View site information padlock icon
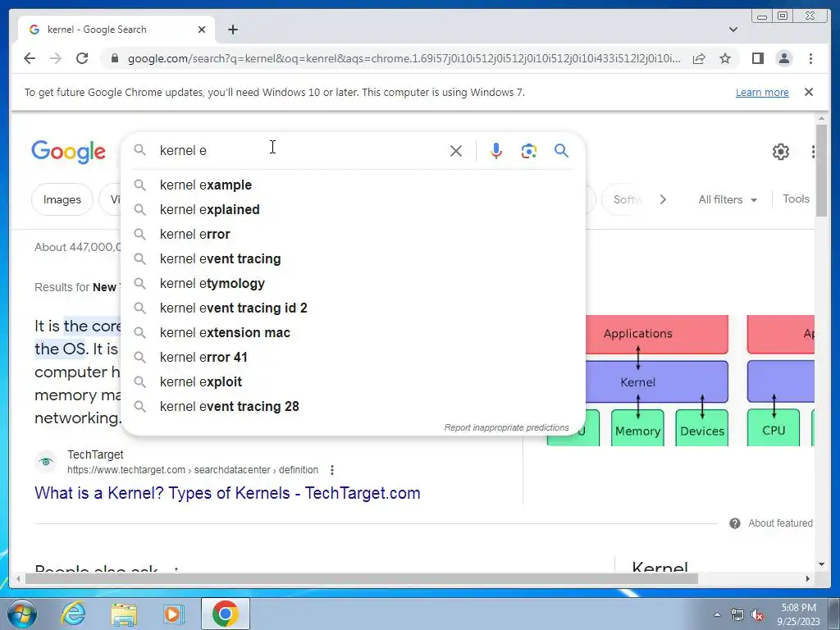 114,58
